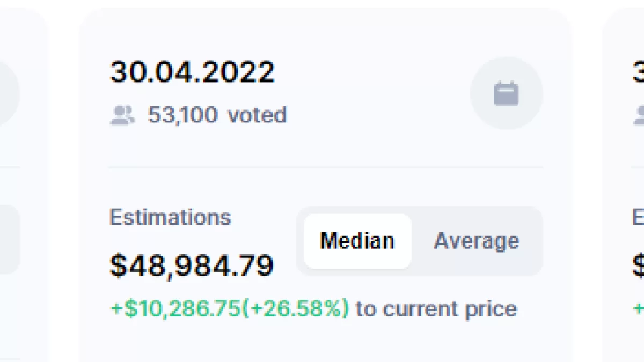Click the $48,984.79 median price

tap(192, 265)
